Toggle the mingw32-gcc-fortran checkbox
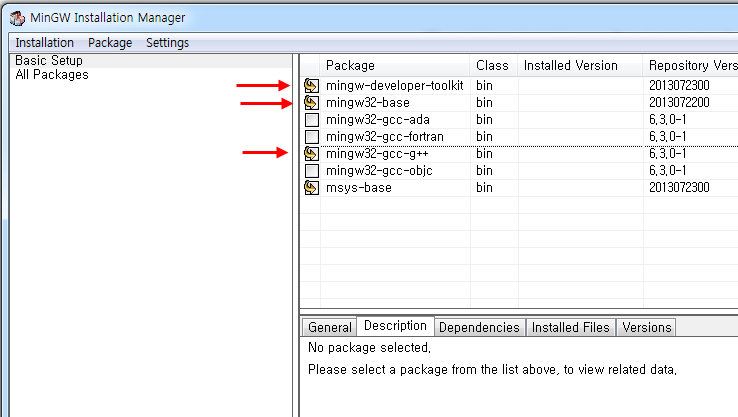Viewport: 738px width, 417px height. 312,136
